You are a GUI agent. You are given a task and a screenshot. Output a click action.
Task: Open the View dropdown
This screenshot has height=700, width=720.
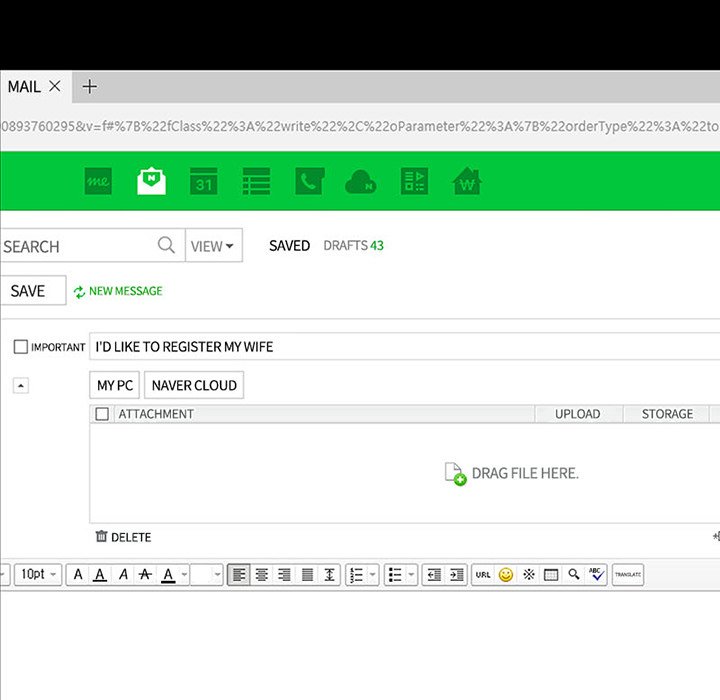pyautogui.click(x=213, y=246)
